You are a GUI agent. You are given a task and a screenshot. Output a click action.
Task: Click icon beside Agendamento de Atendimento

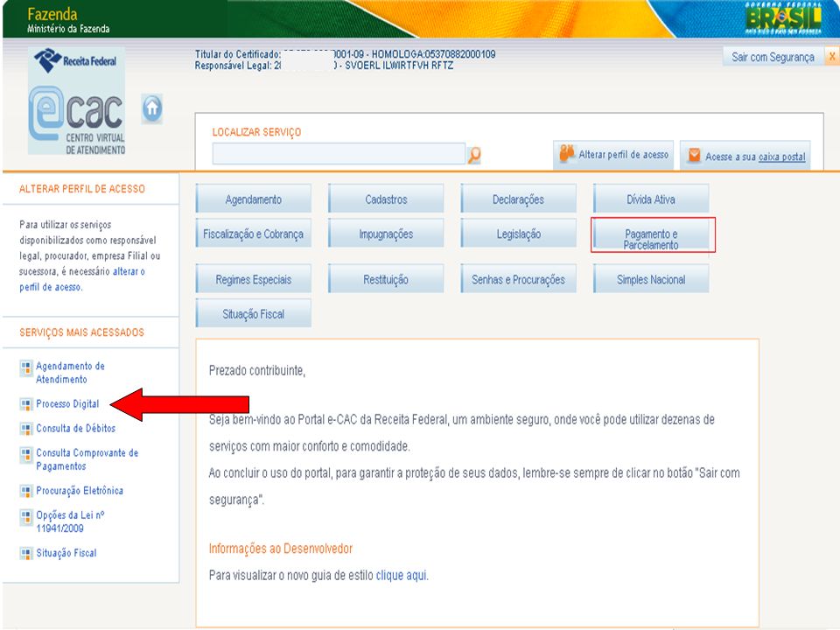coord(25,367)
